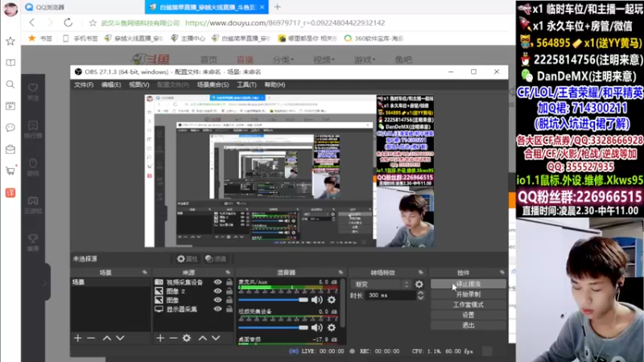Click 滤镜 button above sources

(x=216, y=259)
